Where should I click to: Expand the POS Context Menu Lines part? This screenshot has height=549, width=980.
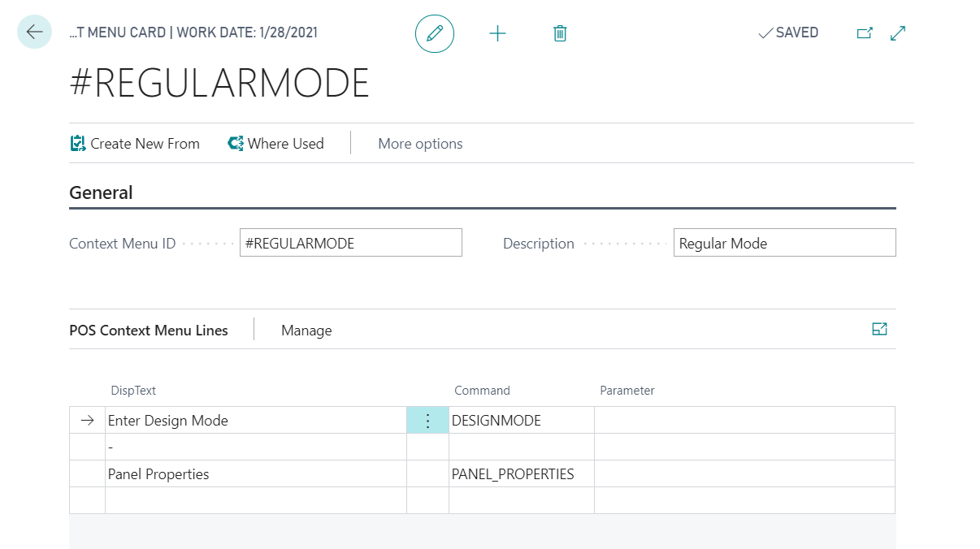click(879, 329)
